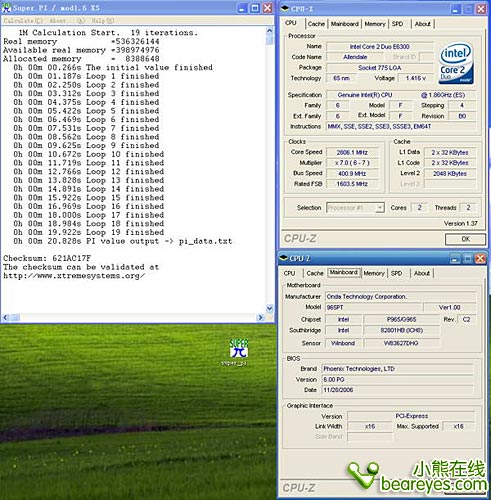Click the Multiplier x 7.0 value
491x500 pixels.
[352, 163]
